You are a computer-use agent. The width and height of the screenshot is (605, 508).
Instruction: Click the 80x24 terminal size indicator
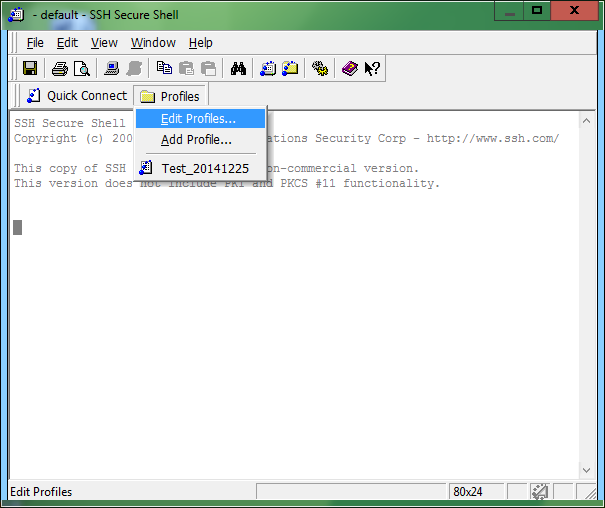pyautogui.click(x=476, y=492)
